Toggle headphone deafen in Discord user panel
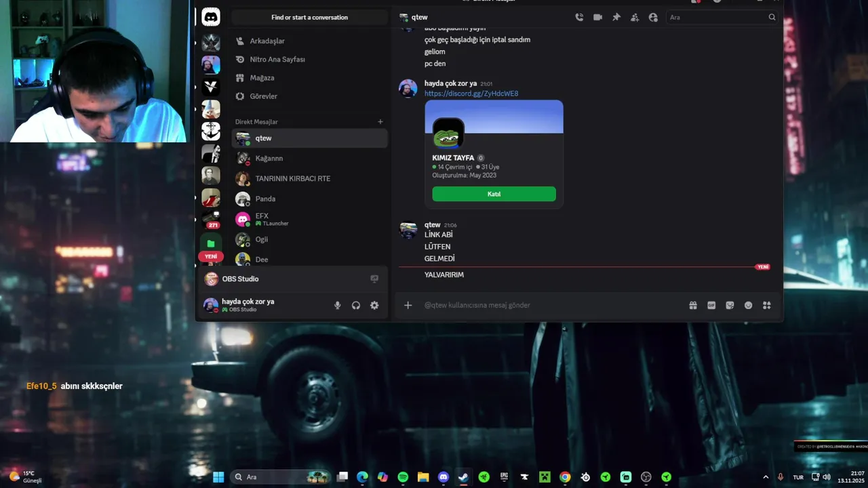The height and width of the screenshot is (488, 868). (356, 305)
